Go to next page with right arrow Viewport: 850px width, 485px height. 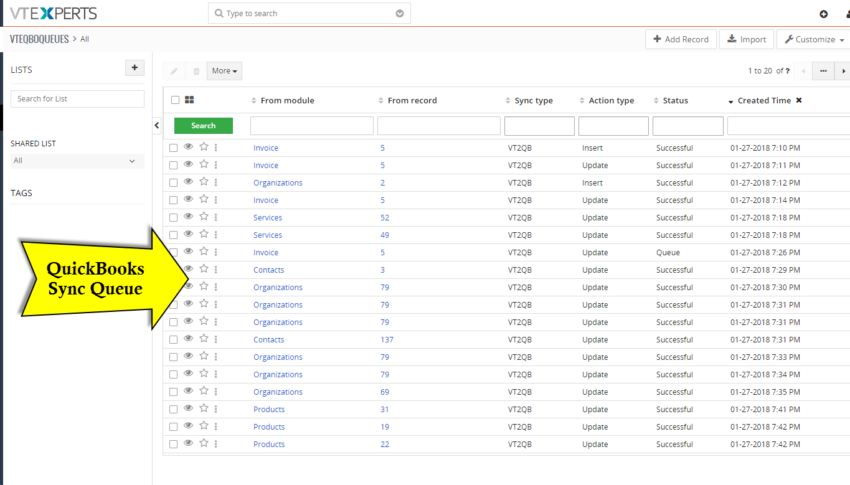[843, 71]
